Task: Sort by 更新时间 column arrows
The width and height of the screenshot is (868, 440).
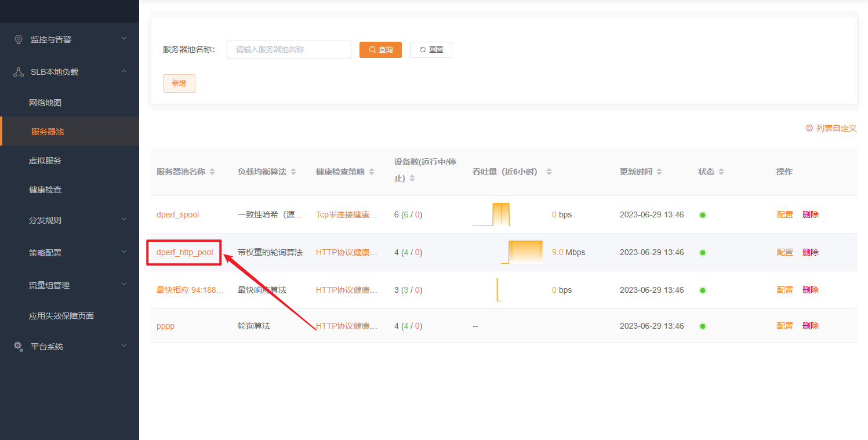Action: click(660, 172)
